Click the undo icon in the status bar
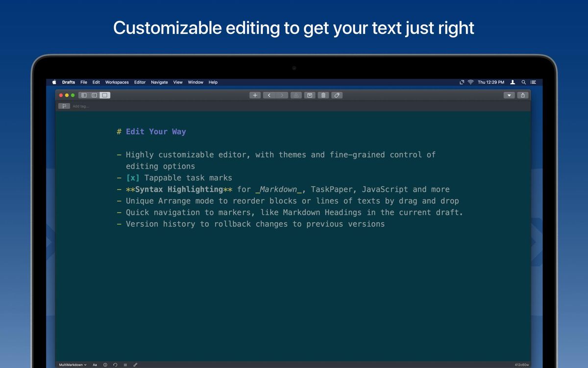This screenshot has height=368, width=588. tap(115, 365)
